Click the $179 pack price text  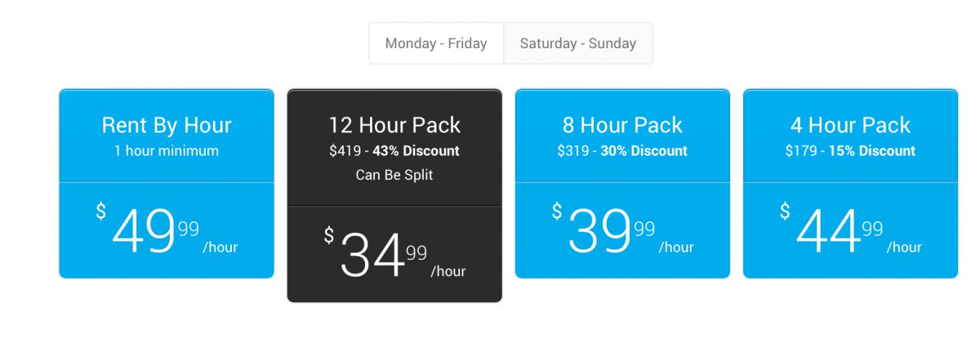coord(801,151)
